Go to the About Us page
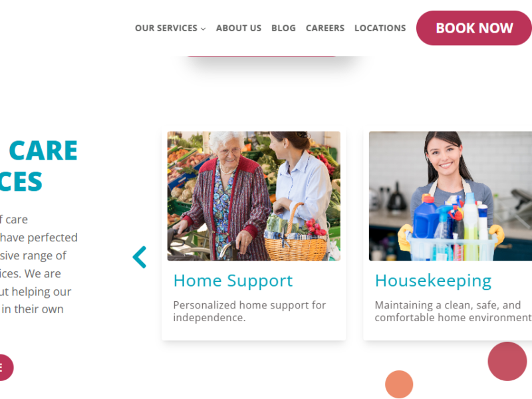 click(239, 28)
